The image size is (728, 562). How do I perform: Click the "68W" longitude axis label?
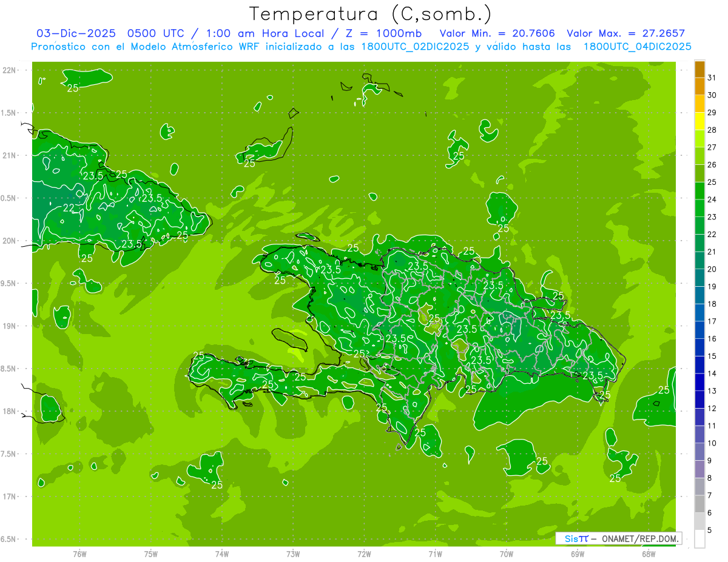[x=649, y=554]
